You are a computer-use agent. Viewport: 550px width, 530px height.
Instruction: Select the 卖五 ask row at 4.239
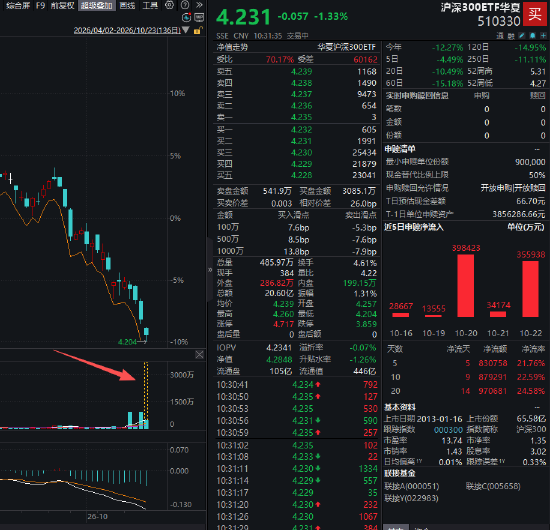tap(296, 72)
